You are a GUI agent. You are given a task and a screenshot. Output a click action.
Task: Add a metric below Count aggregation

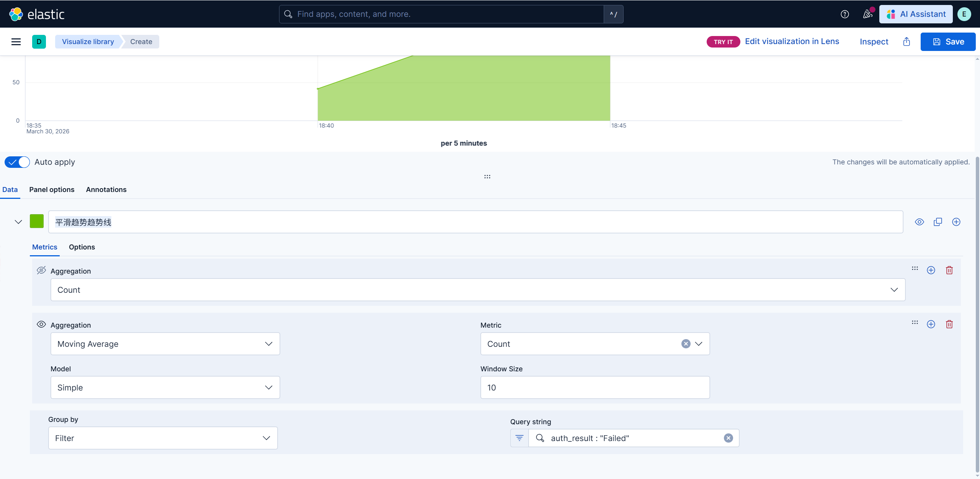click(931, 270)
